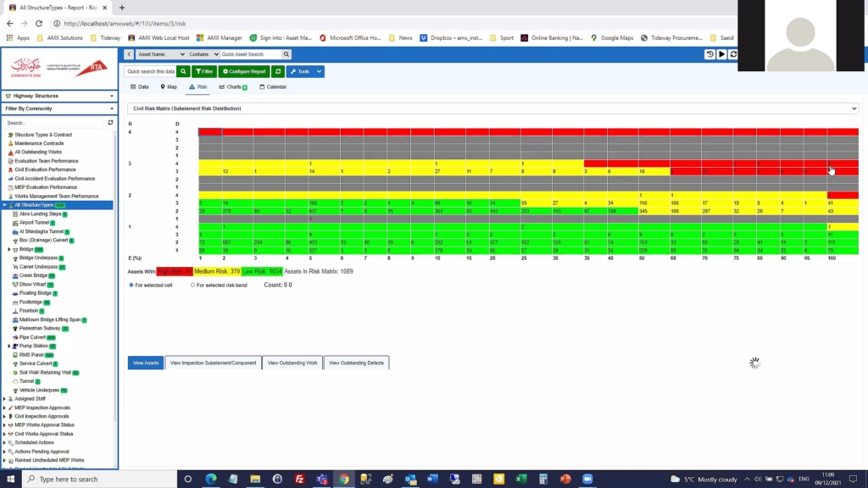
Task: Select the 'For selected risk band' option
Action: pos(193,285)
